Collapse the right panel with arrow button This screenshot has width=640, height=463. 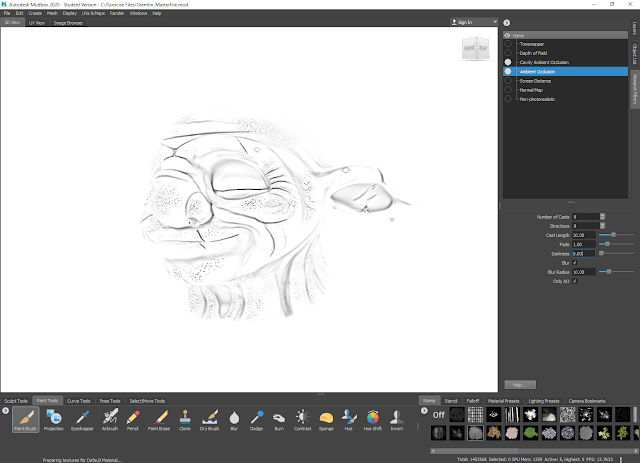[507, 23]
